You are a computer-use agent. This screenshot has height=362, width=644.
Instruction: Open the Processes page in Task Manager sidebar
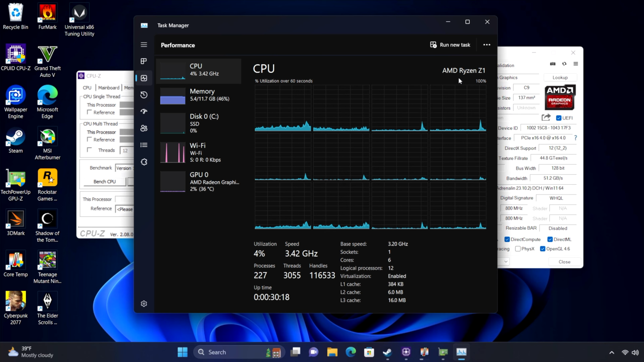pyautogui.click(x=144, y=61)
